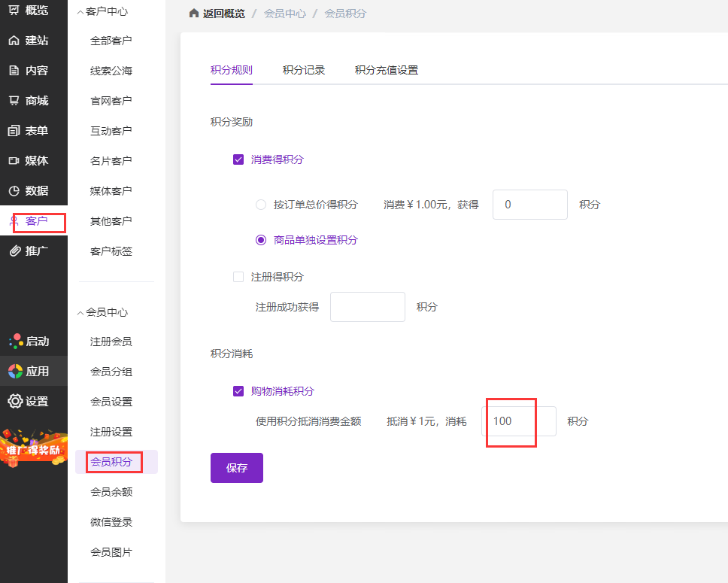Open 内容 document icon in sidebar
Screen dimensions: 728x583
point(14,71)
